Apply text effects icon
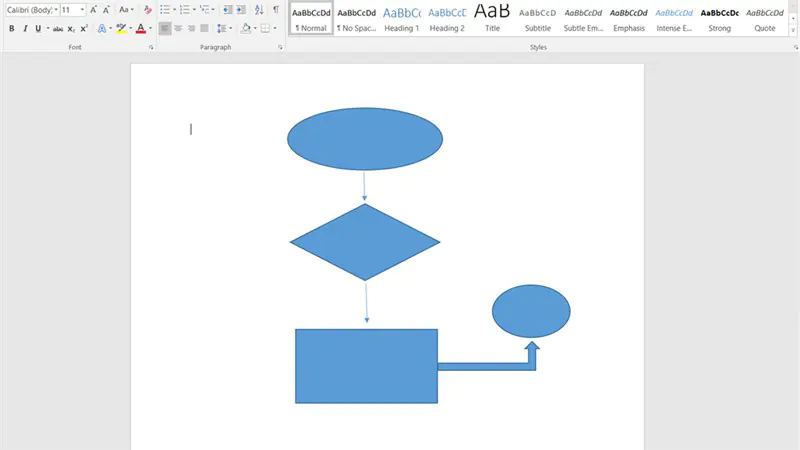Viewport: 800px width, 450px height. click(x=102, y=29)
